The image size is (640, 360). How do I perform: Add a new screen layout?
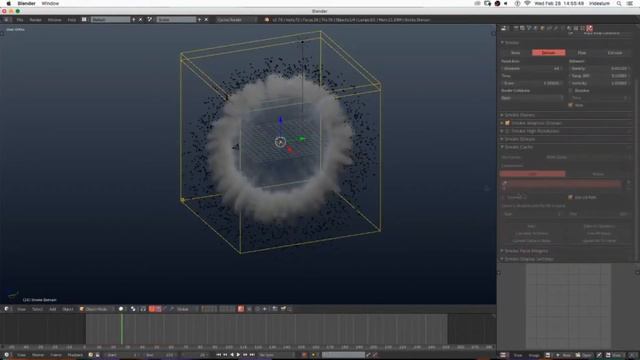(133, 20)
